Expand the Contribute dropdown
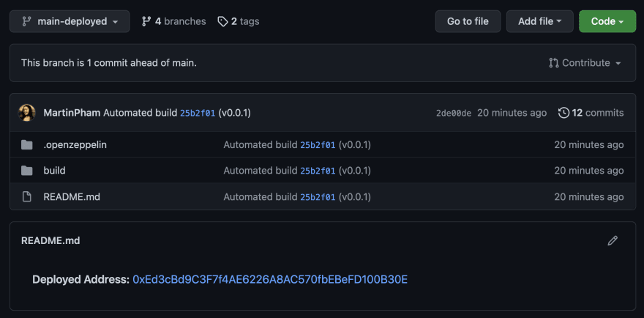Image resolution: width=644 pixels, height=318 pixels. pos(585,63)
